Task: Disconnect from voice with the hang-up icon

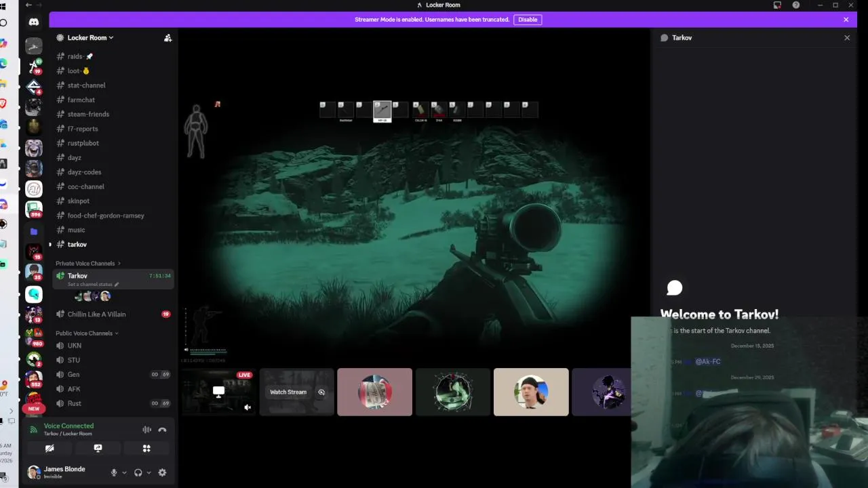Action: click(x=162, y=430)
